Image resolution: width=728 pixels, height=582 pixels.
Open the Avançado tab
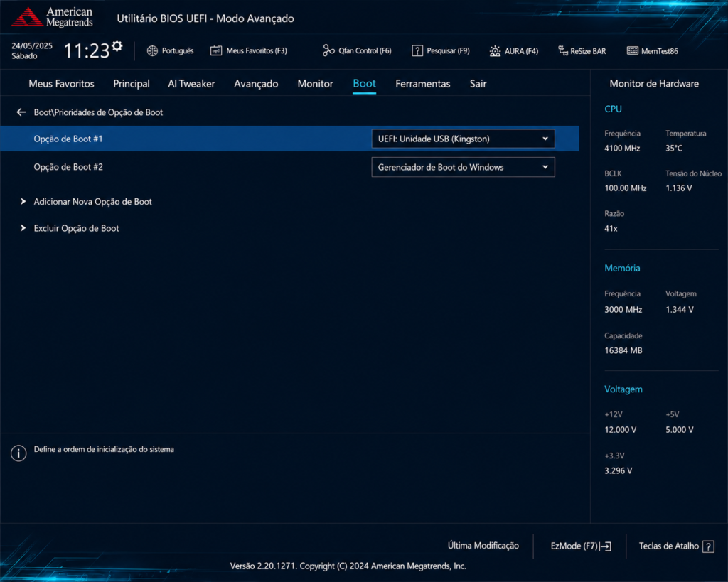point(256,84)
